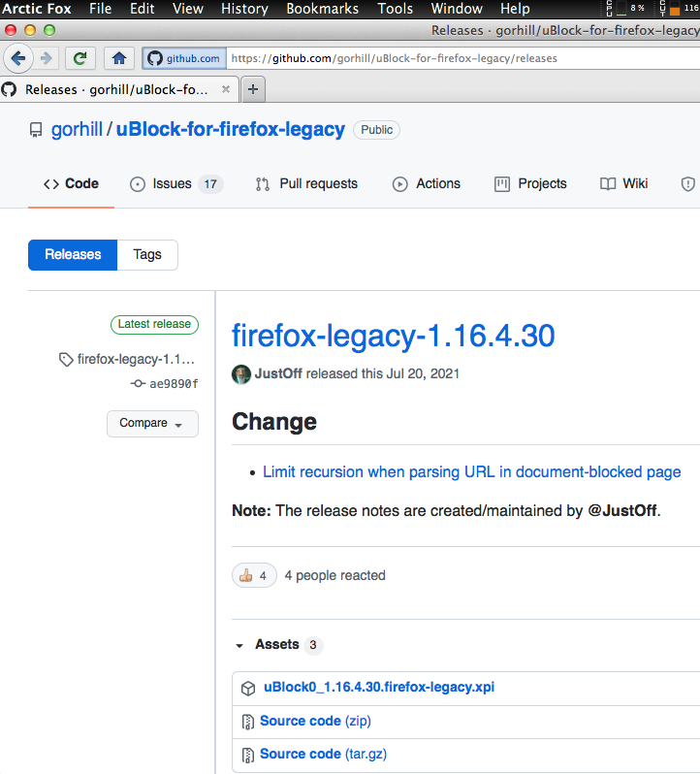Open the Window menu
The image size is (700, 774).
click(x=457, y=9)
